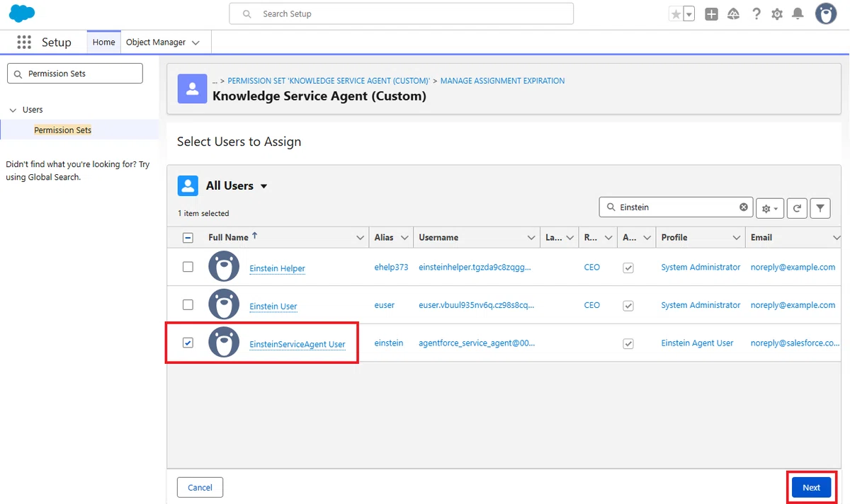The width and height of the screenshot is (850, 504).
Task: Open the Einstein User name link
Action: (273, 307)
